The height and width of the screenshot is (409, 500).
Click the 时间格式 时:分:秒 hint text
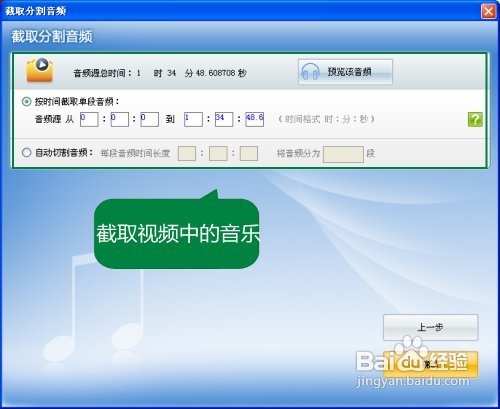[x=327, y=119]
